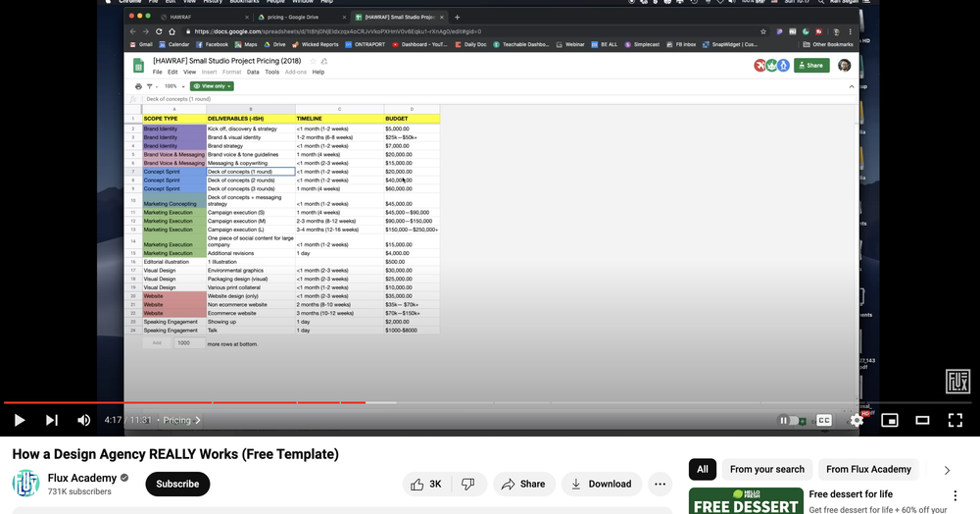
Task: Open player settings gear
Action: coord(857,420)
